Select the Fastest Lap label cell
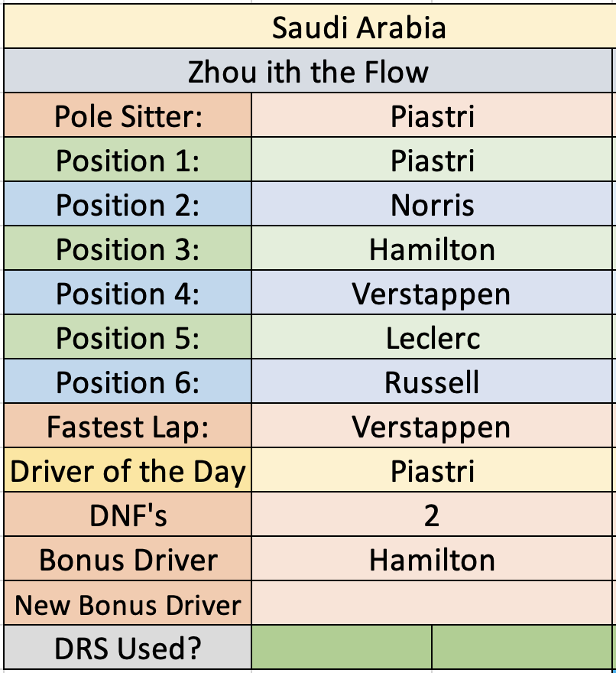 point(128,426)
